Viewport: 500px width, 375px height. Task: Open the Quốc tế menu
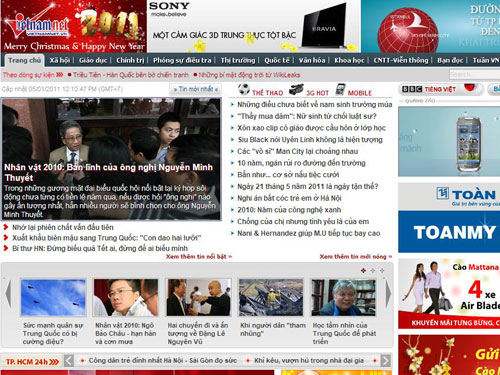[277, 60]
